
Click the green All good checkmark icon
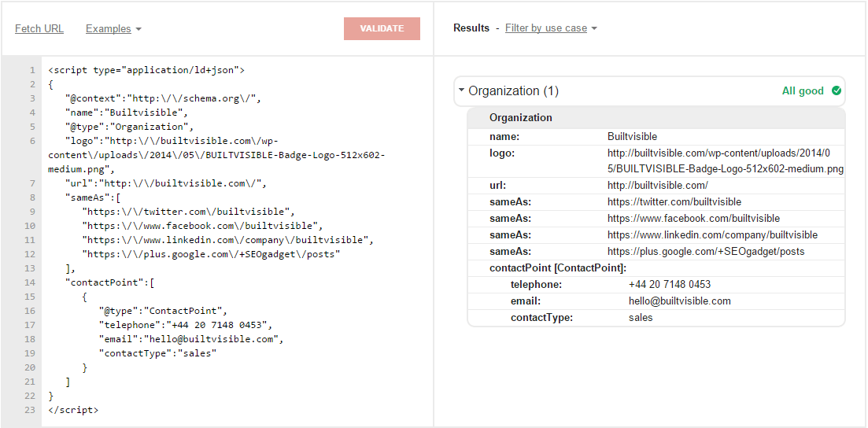click(x=837, y=90)
